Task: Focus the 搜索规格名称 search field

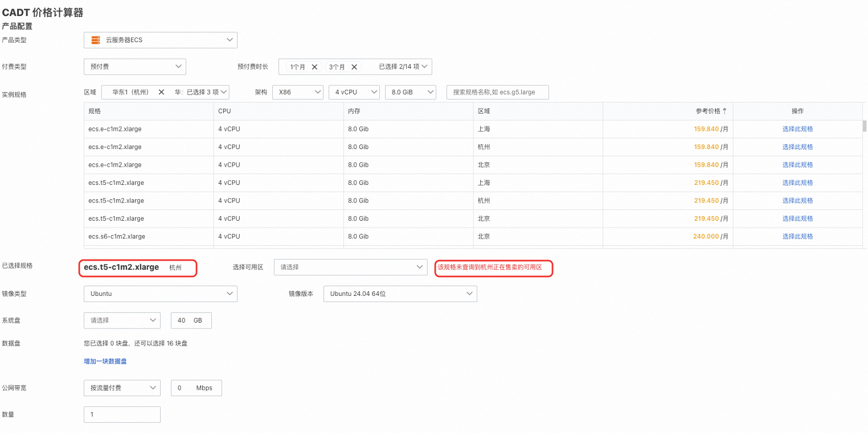Action: 497,92
